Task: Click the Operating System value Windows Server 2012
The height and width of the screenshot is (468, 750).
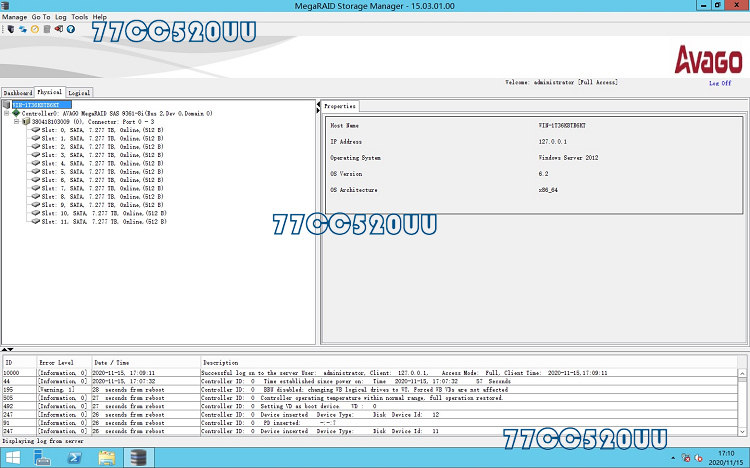Action: 568,157
